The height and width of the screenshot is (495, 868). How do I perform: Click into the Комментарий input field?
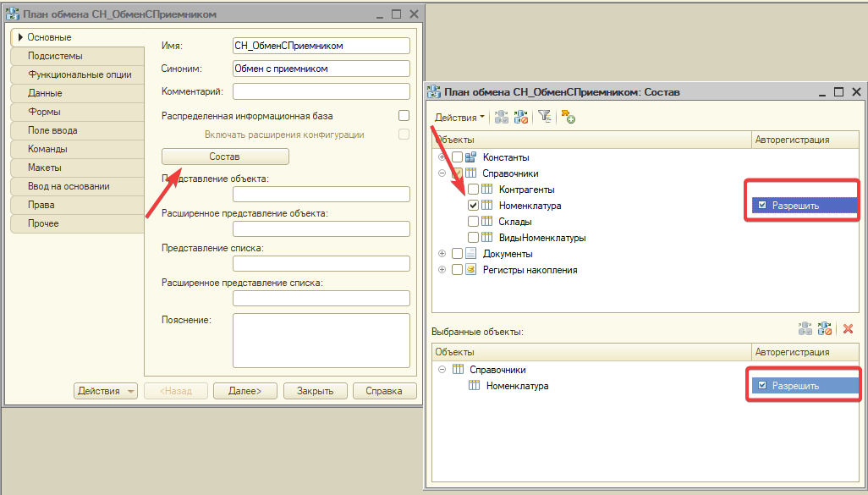click(x=321, y=91)
